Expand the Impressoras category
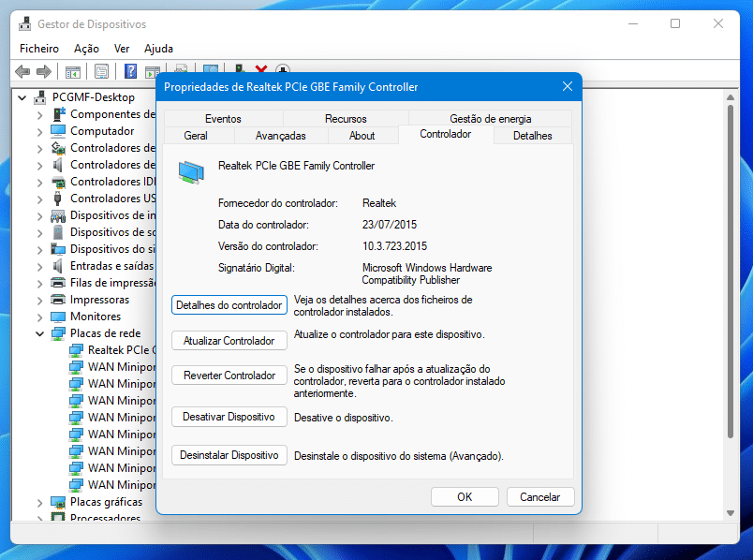Viewport: 753px width, 560px height. 40,301
